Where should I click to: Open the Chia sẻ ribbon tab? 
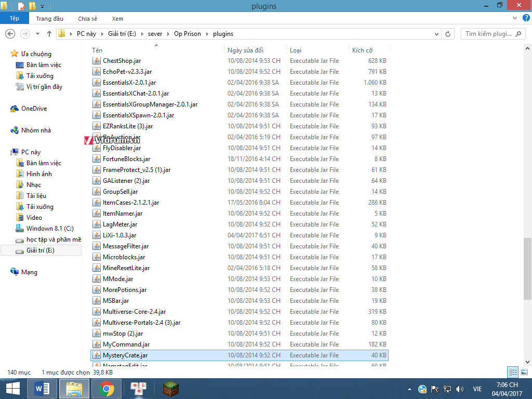pyautogui.click(x=87, y=19)
